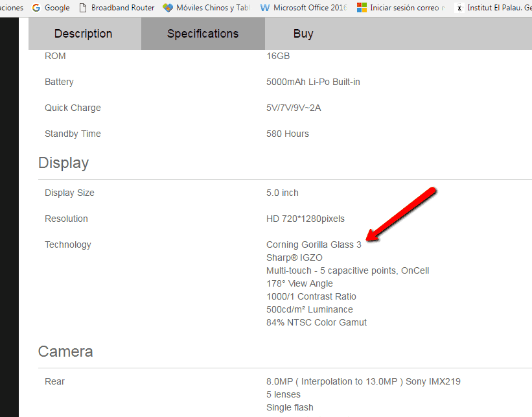This screenshot has width=532, height=417.
Task: Open the Iniciar sesión correo bookmark
Action: 401,8
